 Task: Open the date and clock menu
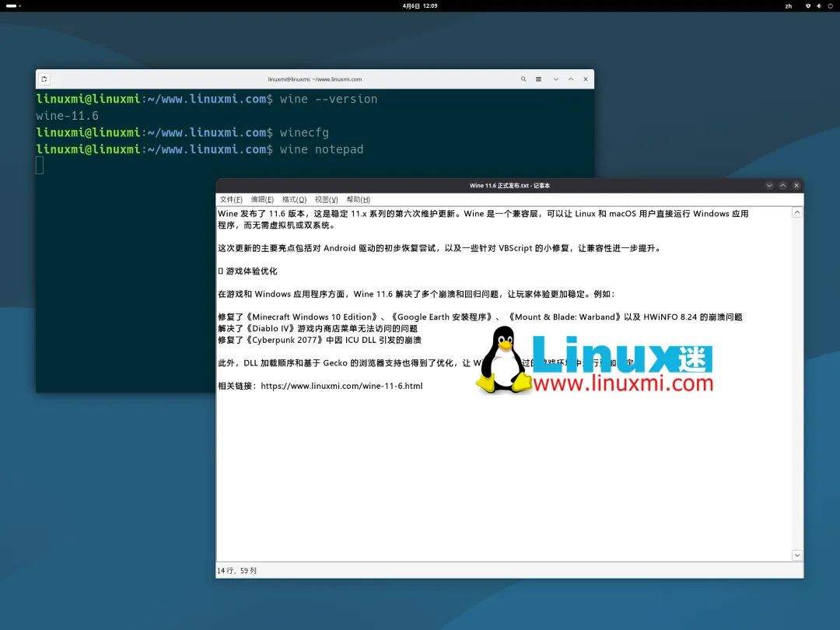coord(420,6)
